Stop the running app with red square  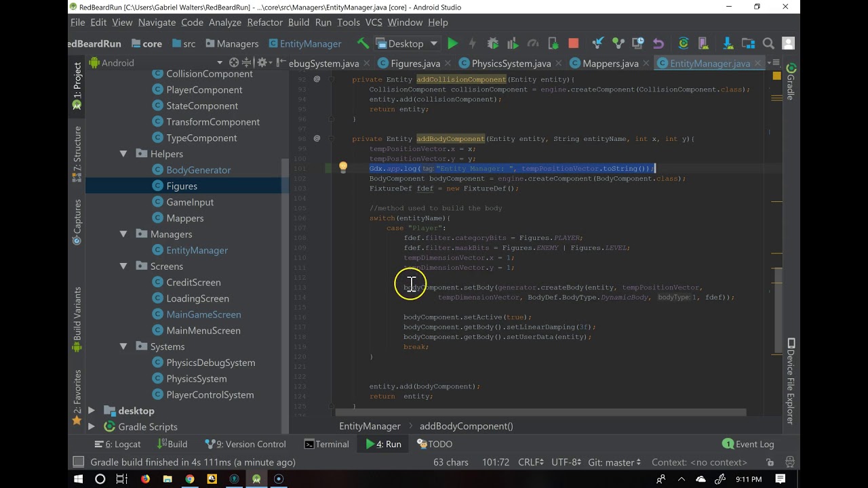[573, 43]
